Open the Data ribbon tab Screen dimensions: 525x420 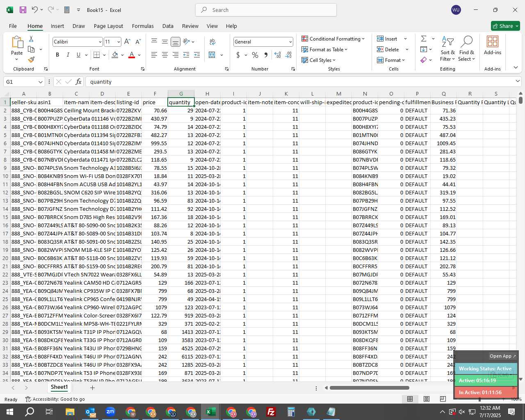(168, 26)
